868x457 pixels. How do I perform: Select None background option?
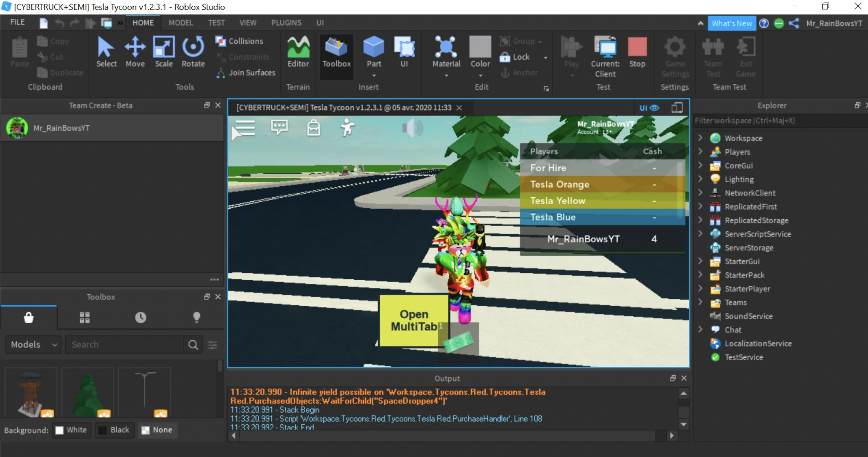click(157, 430)
